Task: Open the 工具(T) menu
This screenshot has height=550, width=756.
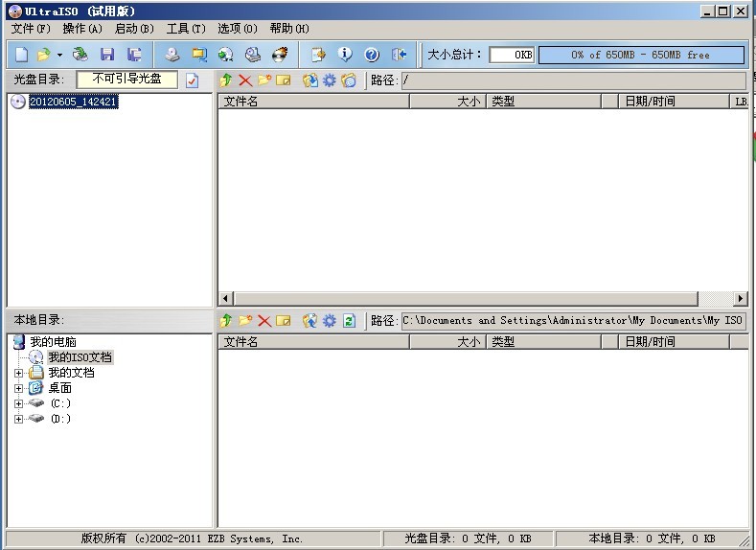Action: (186, 29)
